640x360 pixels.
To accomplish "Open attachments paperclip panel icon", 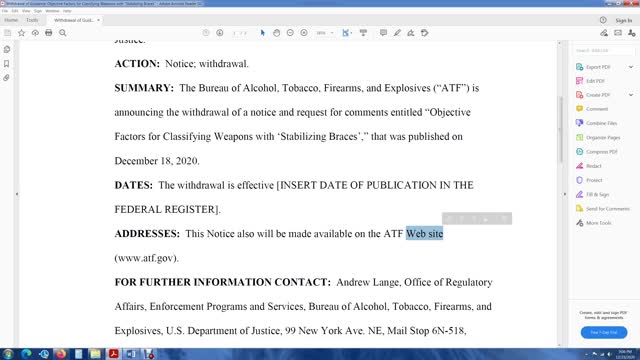I will [x=7, y=78].
